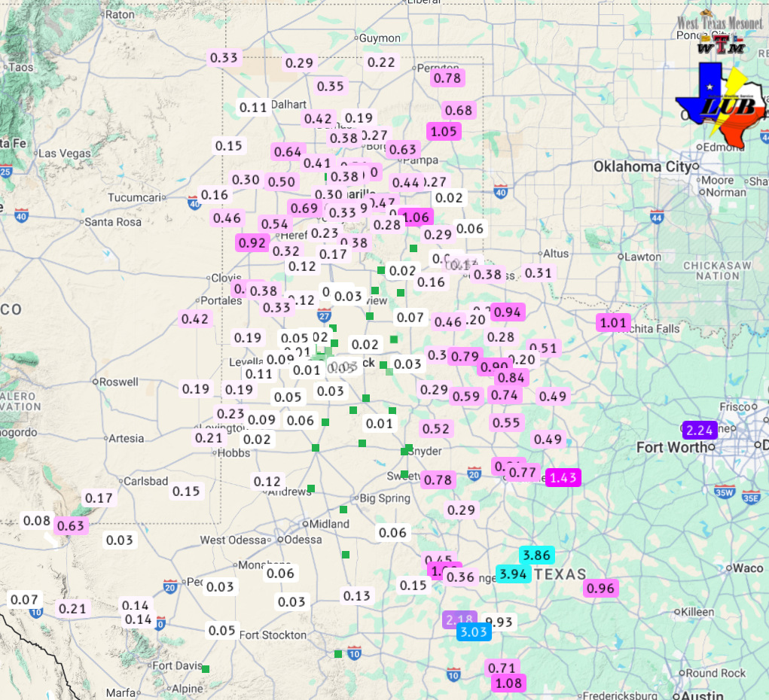Select green station marker near Fort Davis

(205, 668)
